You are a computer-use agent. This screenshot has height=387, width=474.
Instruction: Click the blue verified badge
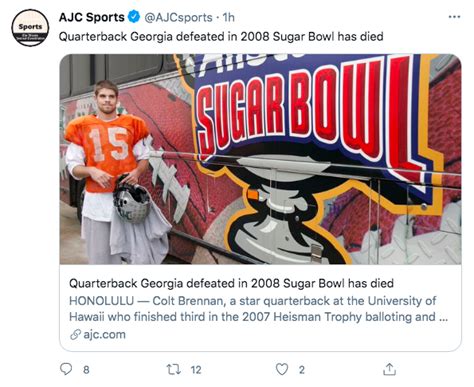(134, 17)
